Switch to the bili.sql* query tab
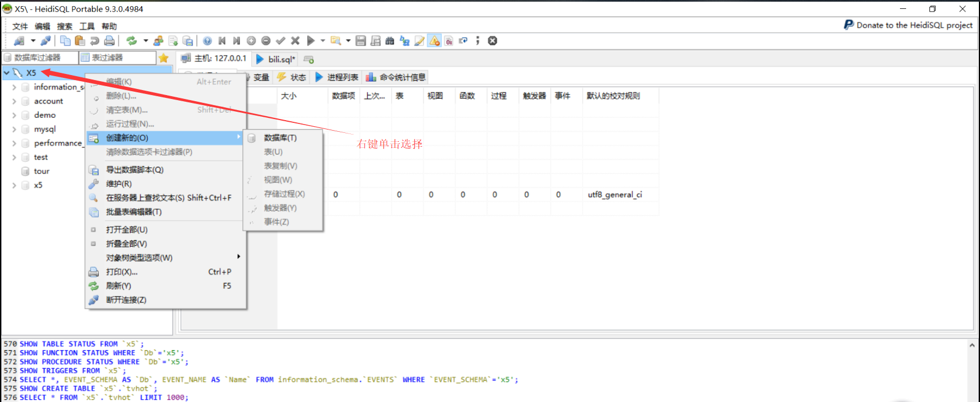The height and width of the screenshot is (402, 980). [x=276, y=59]
